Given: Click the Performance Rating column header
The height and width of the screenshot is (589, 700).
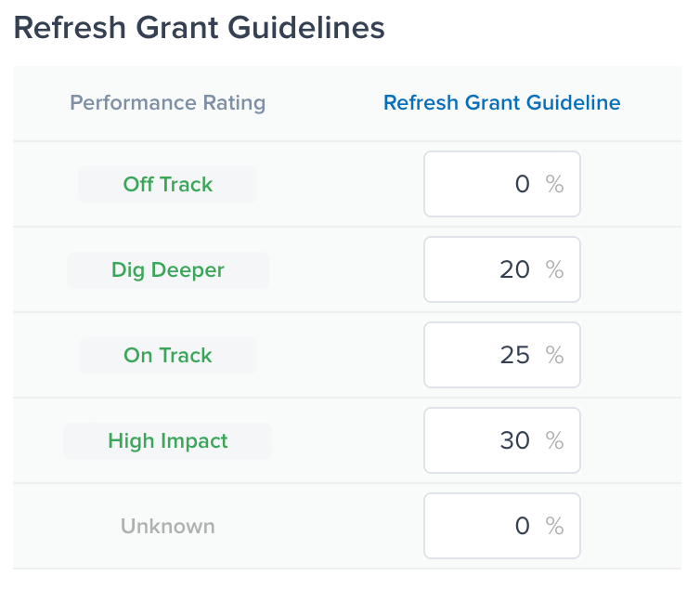Looking at the screenshot, I should (168, 102).
